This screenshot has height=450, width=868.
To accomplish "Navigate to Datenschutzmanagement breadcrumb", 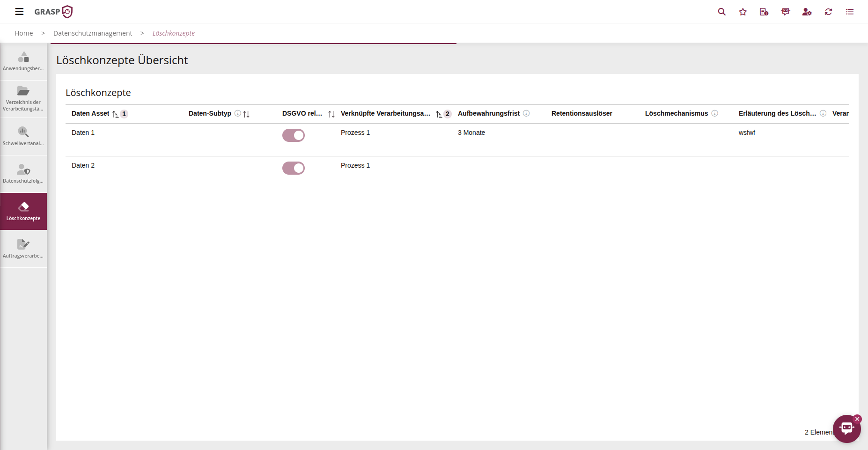I will (x=93, y=33).
